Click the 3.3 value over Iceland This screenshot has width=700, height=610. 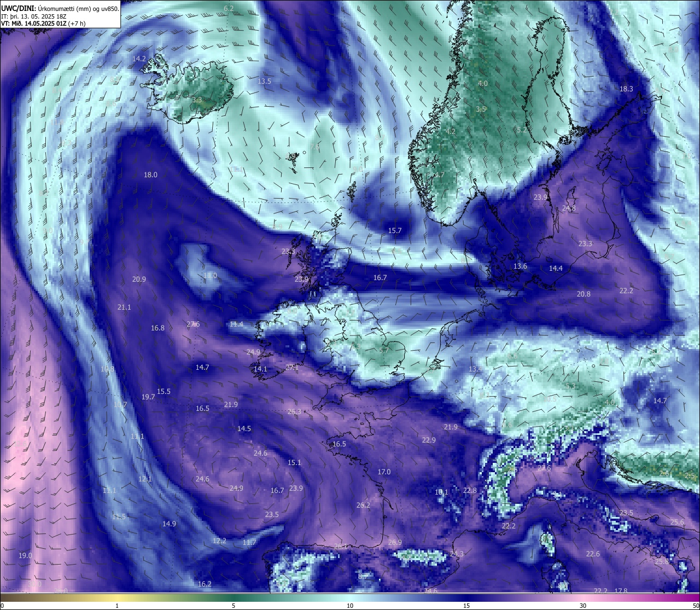197,100
